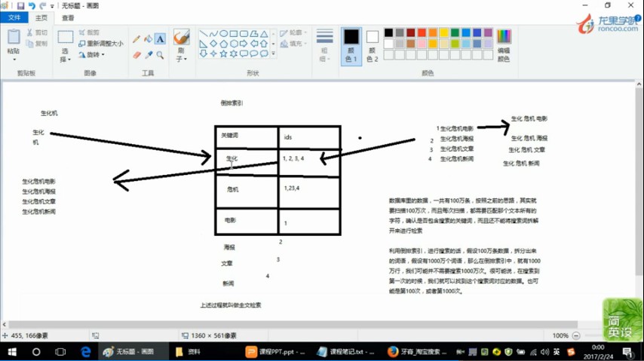Open the 粗细 line thickness dropdown

point(324,45)
